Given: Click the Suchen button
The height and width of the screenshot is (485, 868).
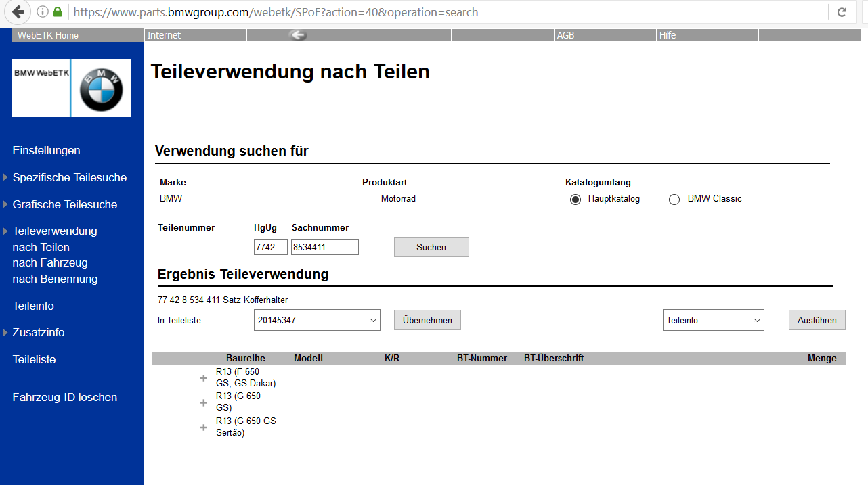Looking at the screenshot, I should point(431,248).
